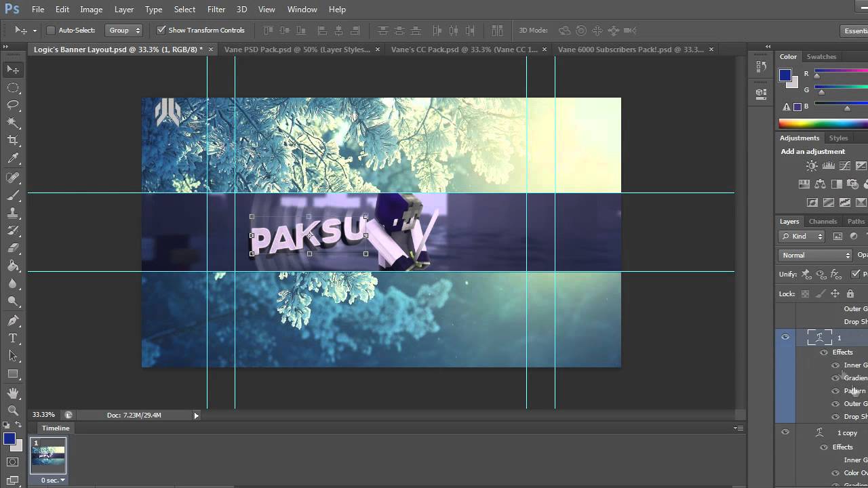Image resolution: width=868 pixels, height=488 pixels.
Task: Hide the 1 copy layer
Action: click(785, 432)
